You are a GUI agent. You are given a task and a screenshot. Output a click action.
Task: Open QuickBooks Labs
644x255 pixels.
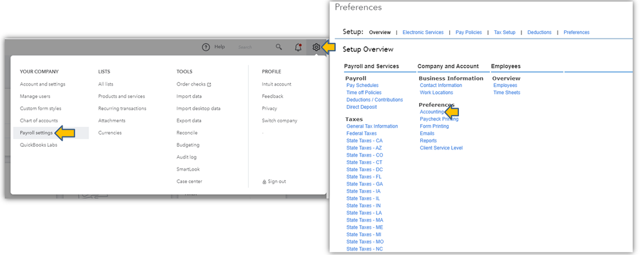pos(39,145)
